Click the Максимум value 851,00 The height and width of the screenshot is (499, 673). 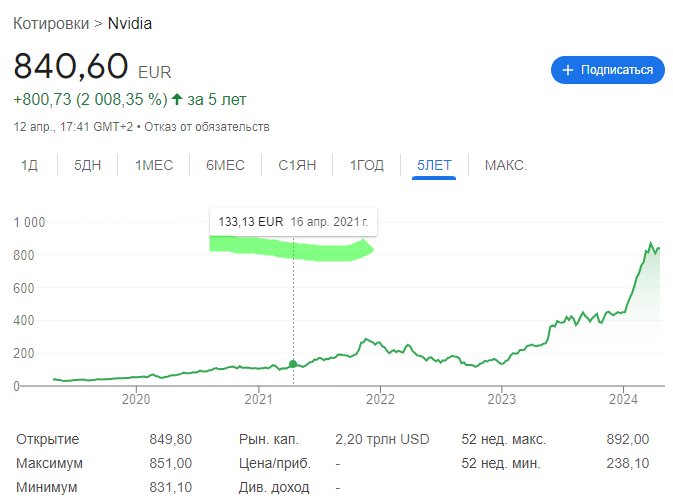170,463
